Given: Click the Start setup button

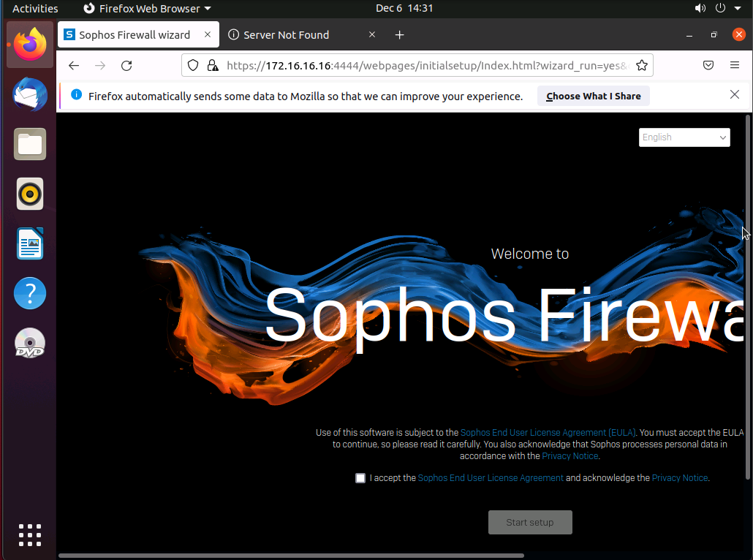Looking at the screenshot, I should (530, 523).
